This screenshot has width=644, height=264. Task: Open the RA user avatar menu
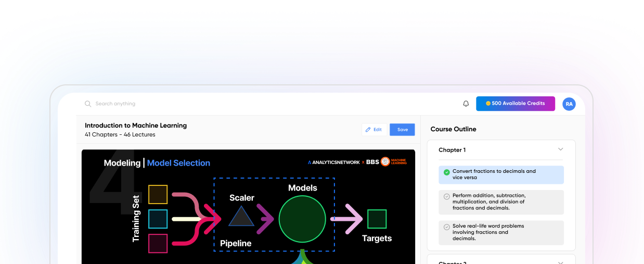[569, 104]
